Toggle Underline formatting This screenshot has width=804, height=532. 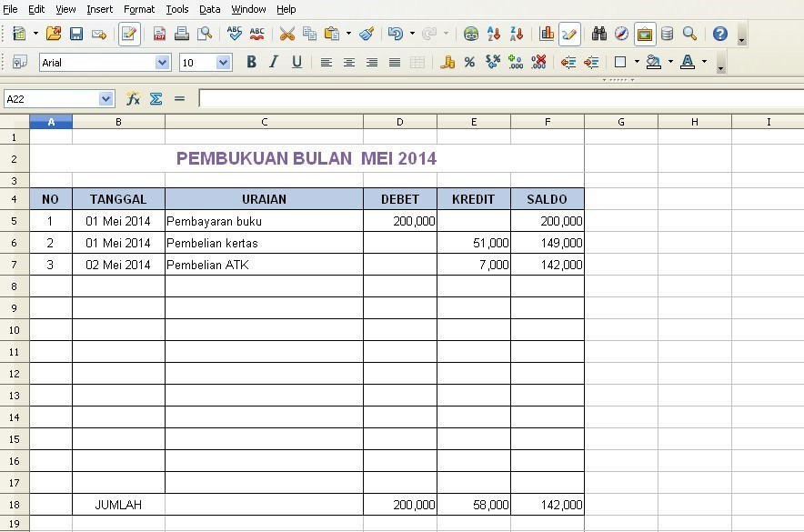296,62
